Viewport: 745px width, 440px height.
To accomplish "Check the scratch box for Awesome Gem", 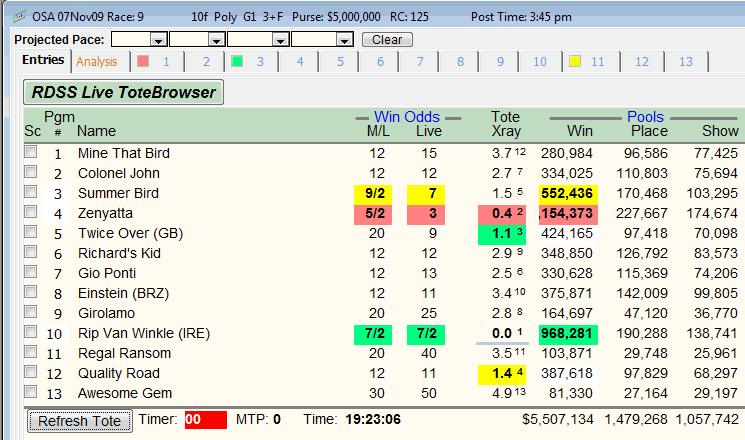I will pyautogui.click(x=31, y=392).
